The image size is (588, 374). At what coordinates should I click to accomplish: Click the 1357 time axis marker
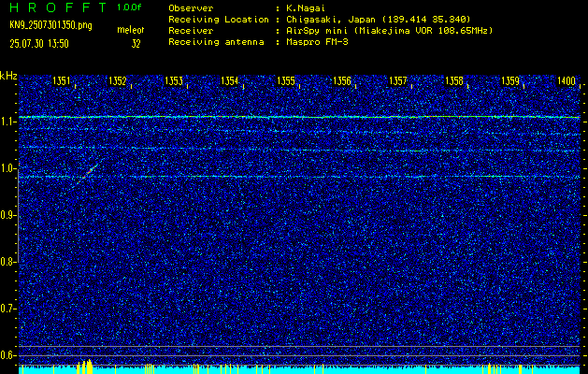pos(398,81)
